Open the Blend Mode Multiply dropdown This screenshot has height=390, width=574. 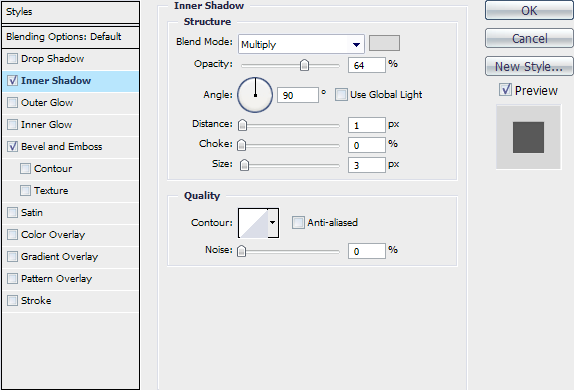(301, 44)
